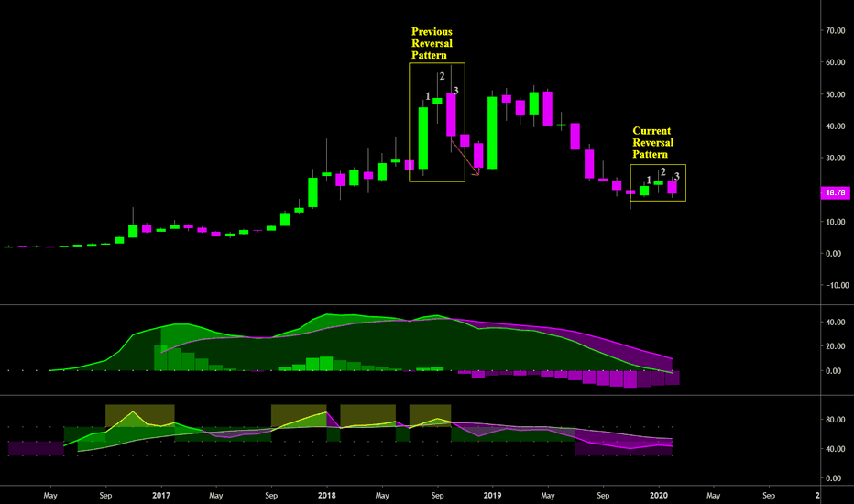The width and height of the screenshot is (854, 504).
Task: Click the "Previous Reversal Pattern" annotation text
Action: tap(432, 44)
